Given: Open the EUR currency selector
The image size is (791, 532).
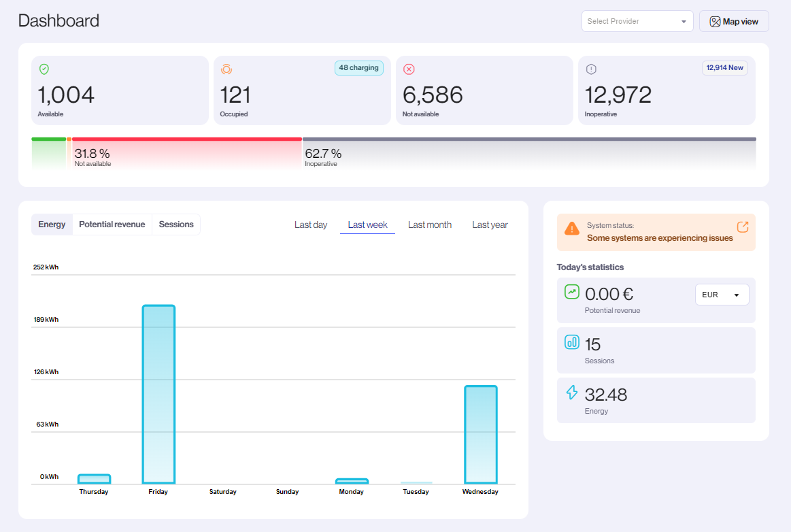Looking at the screenshot, I should [x=722, y=294].
